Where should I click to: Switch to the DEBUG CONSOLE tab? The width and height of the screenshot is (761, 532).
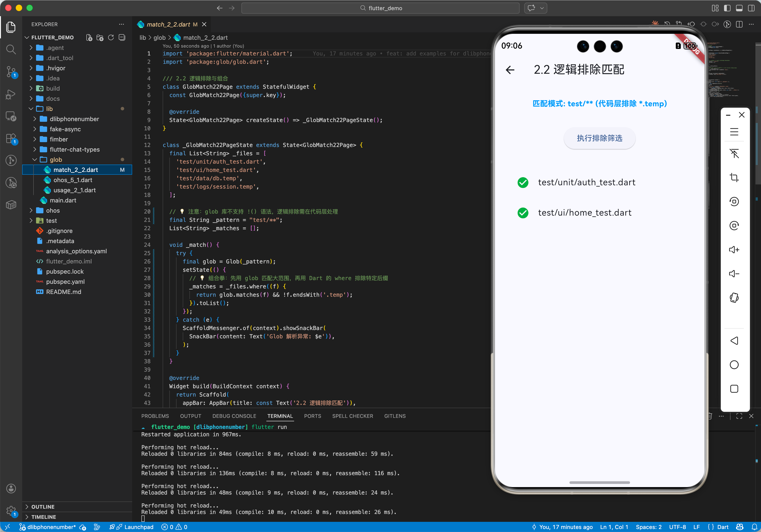[234, 416]
